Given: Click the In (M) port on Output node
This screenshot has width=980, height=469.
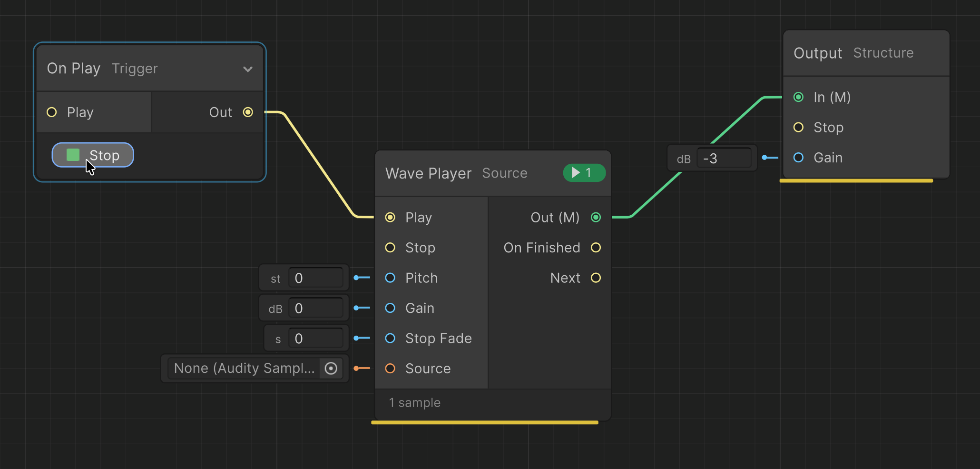Looking at the screenshot, I should tap(799, 97).
